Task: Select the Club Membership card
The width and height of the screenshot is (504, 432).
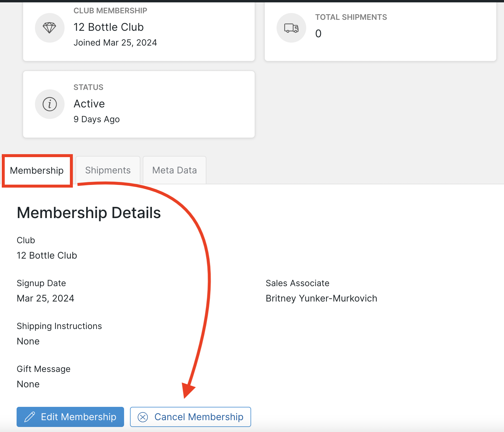Action: click(139, 31)
